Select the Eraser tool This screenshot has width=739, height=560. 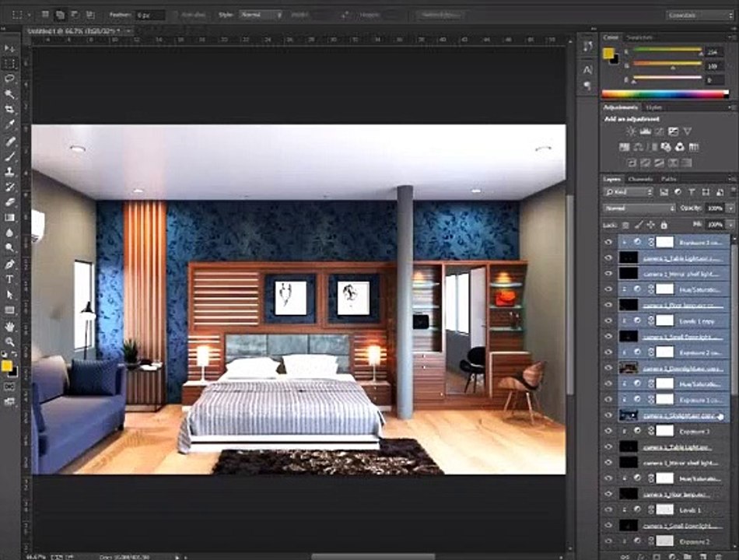click(x=9, y=202)
